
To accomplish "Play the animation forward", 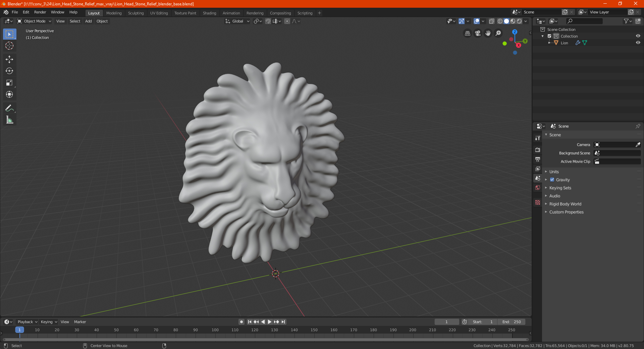I will [x=270, y=322].
